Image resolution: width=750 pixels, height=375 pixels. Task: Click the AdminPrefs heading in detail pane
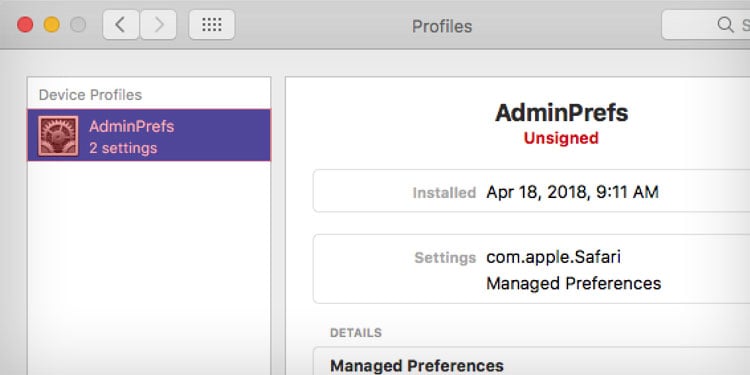click(562, 113)
